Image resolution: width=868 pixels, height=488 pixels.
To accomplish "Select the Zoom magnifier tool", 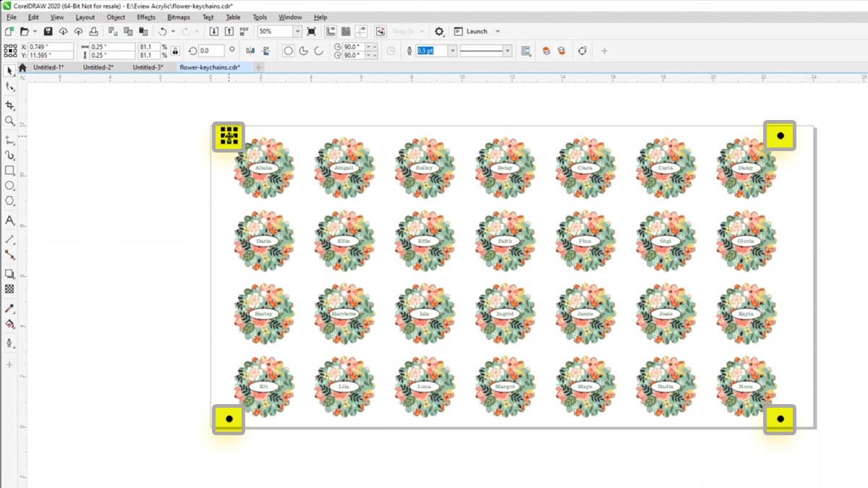I will pyautogui.click(x=9, y=121).
